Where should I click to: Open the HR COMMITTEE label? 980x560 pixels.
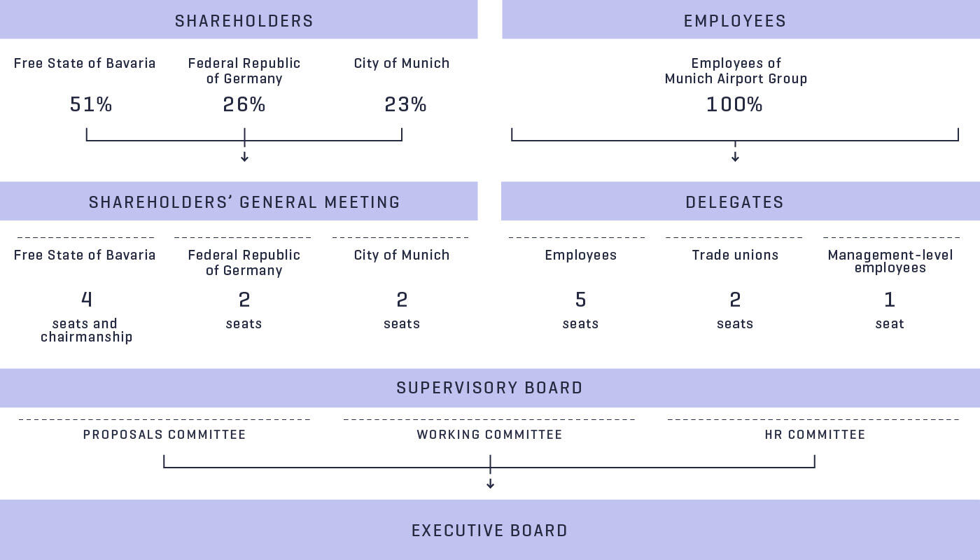click(x=815, y=435)
